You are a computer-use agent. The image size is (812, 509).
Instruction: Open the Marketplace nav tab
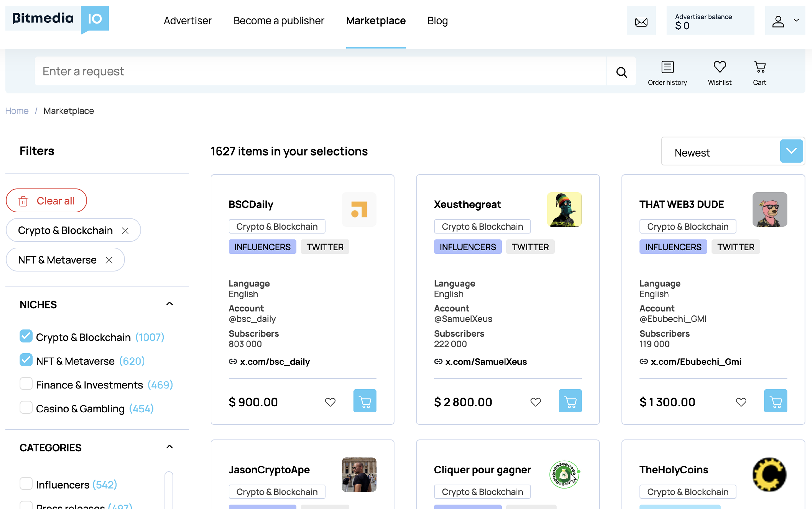tap(376, 21)
